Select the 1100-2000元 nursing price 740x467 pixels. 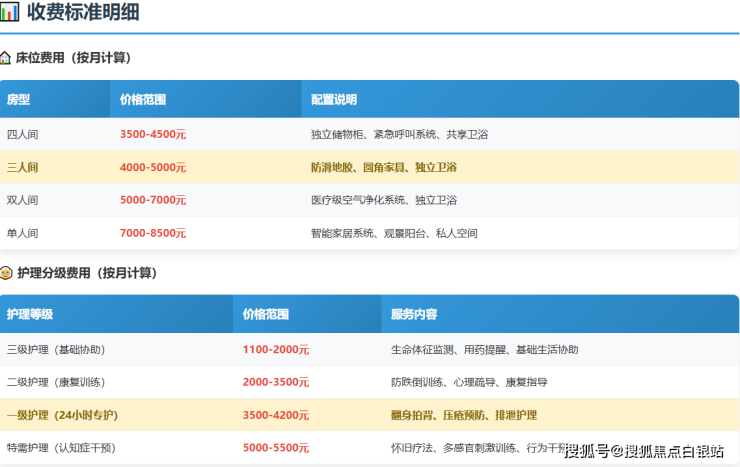[x=276, y=350]
